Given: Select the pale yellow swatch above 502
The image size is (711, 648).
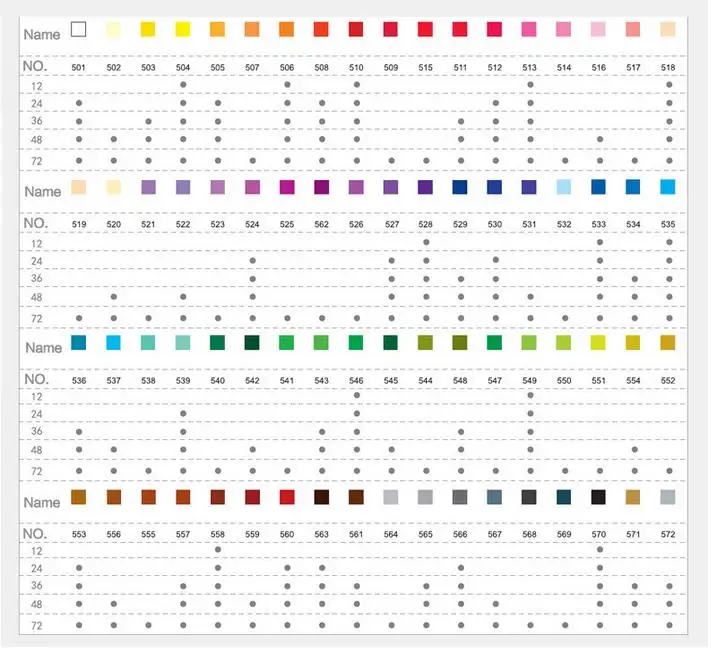Looking at the screenshot, I should pyautogui.click(x=113, y=29).
